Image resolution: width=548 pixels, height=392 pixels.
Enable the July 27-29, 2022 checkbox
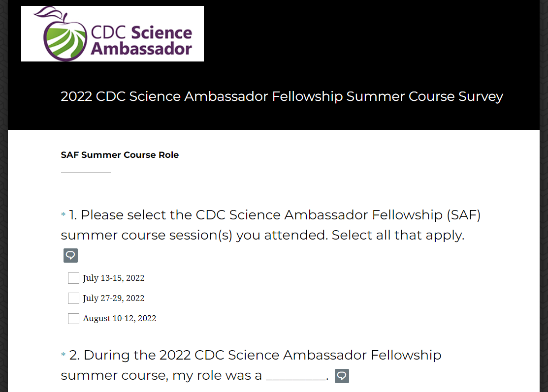point(73,299)
